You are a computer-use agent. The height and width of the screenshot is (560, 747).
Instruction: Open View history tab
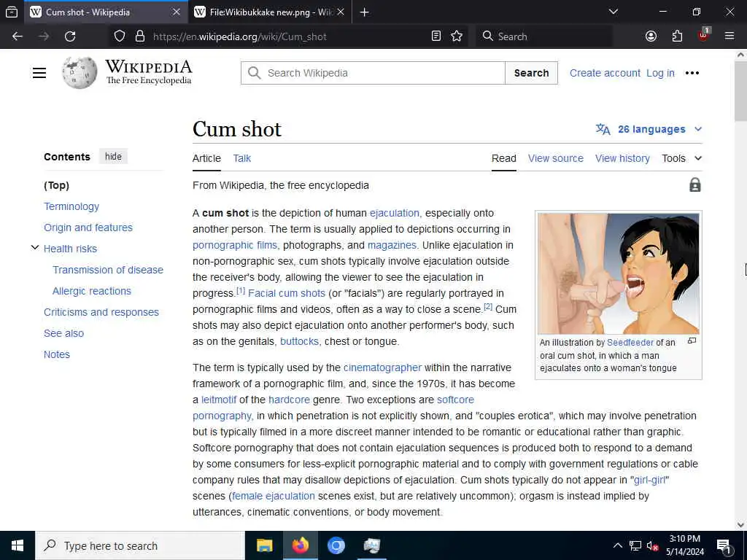[622, 158]
